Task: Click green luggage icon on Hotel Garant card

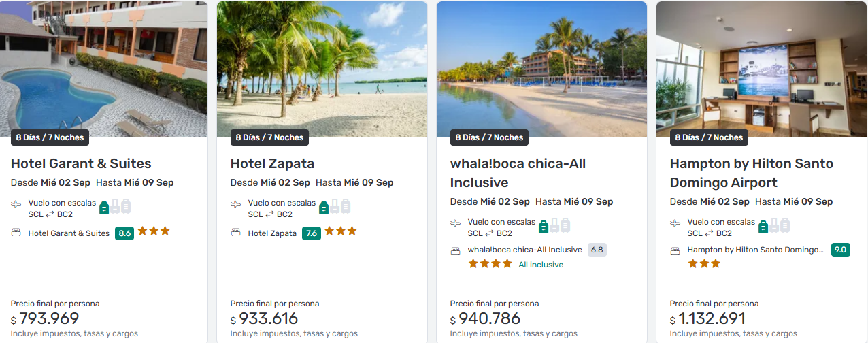Action: click(x=104, y=207)
